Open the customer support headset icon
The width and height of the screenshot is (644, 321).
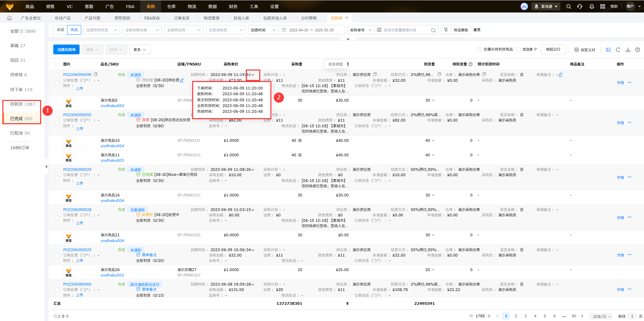(580, 6)
